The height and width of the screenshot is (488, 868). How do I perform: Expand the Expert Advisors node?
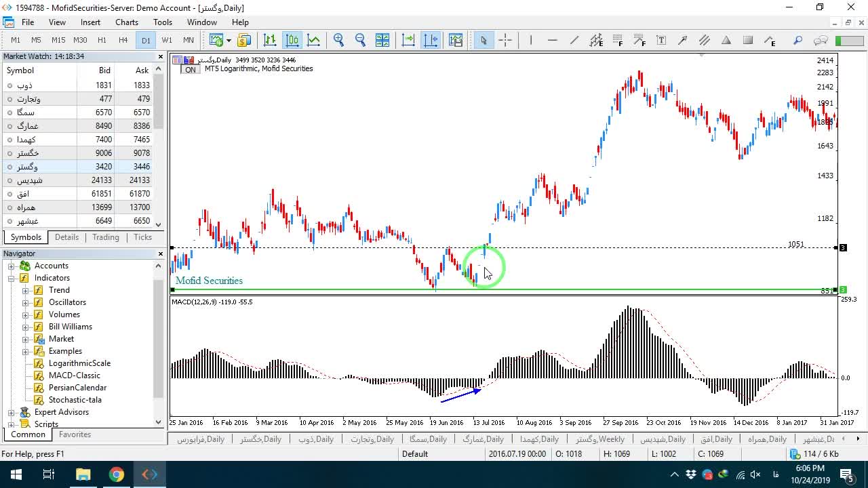tap(12, 412)
